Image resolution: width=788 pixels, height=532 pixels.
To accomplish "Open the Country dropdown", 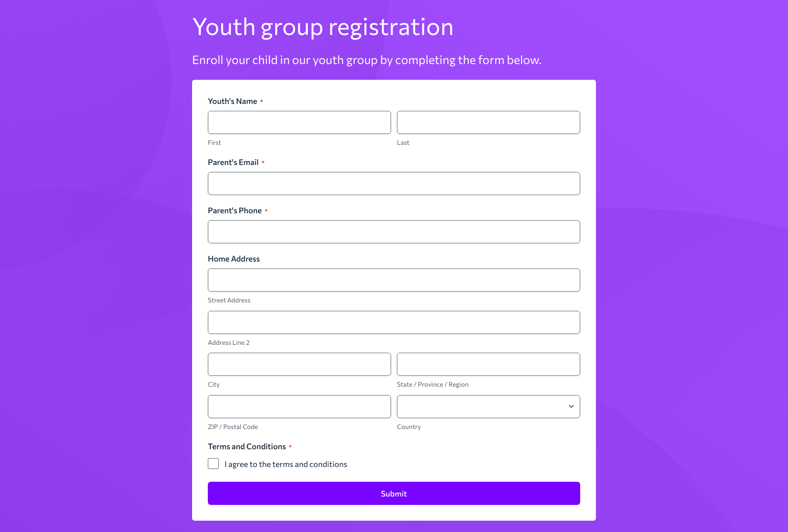I will tap(488, 406).
